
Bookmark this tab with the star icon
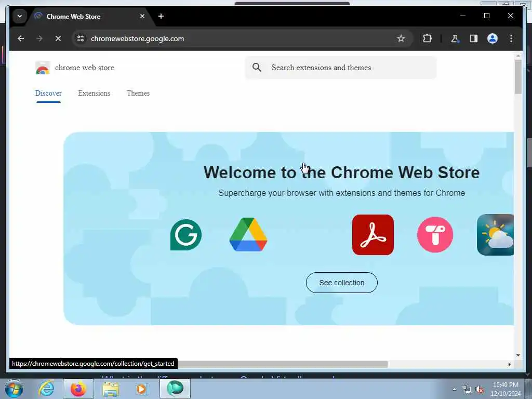click(x=401, y=38)
